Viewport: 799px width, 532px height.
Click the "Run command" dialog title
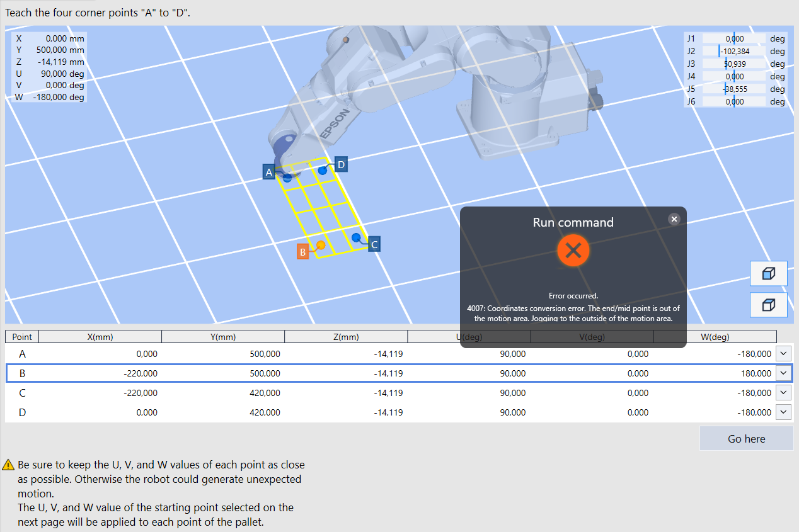573,222
